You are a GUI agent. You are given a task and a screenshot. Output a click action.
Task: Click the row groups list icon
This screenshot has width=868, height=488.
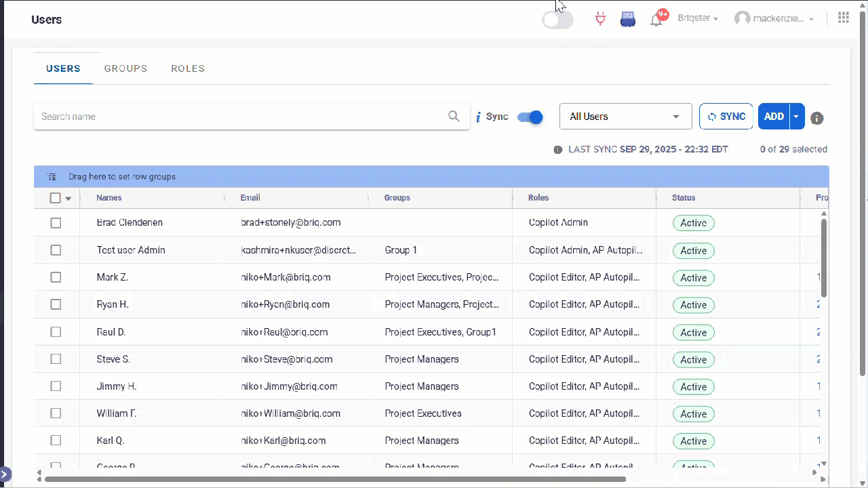52,177
